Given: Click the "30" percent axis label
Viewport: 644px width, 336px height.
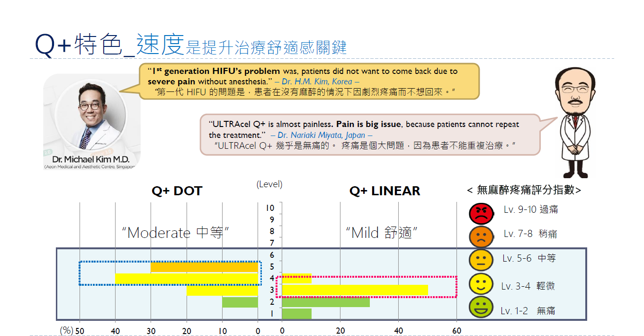Looking at the screenshot, I should click(151, 331).
